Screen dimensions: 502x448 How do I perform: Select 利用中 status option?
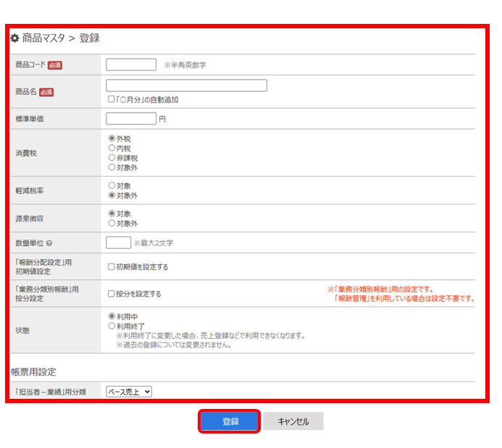(x=112, y=316)
